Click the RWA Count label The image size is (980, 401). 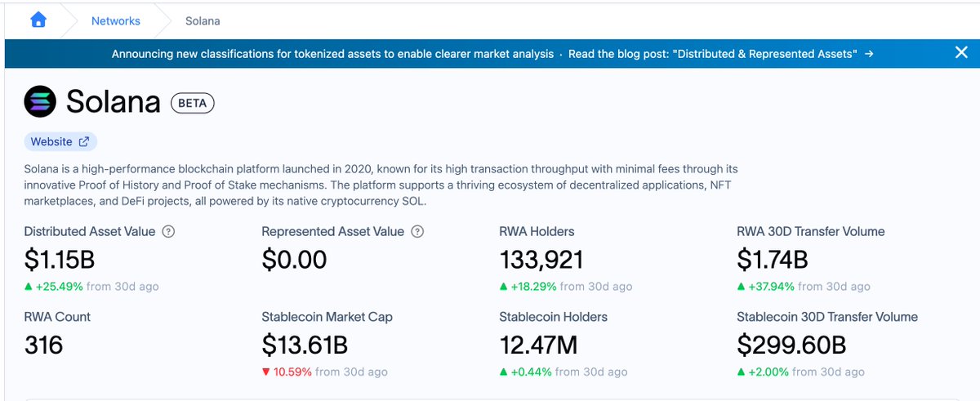coord(57,317)
